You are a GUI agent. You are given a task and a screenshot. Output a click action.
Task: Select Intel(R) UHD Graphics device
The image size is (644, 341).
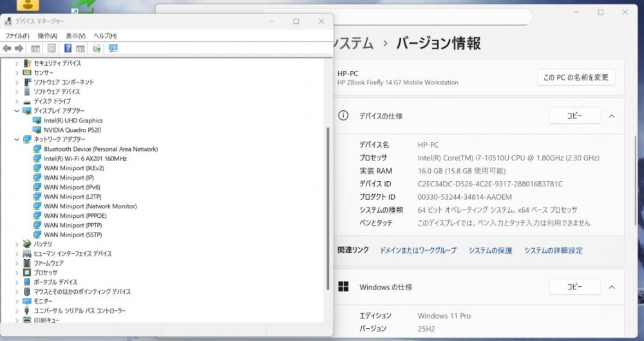click(x=73, y=121)
